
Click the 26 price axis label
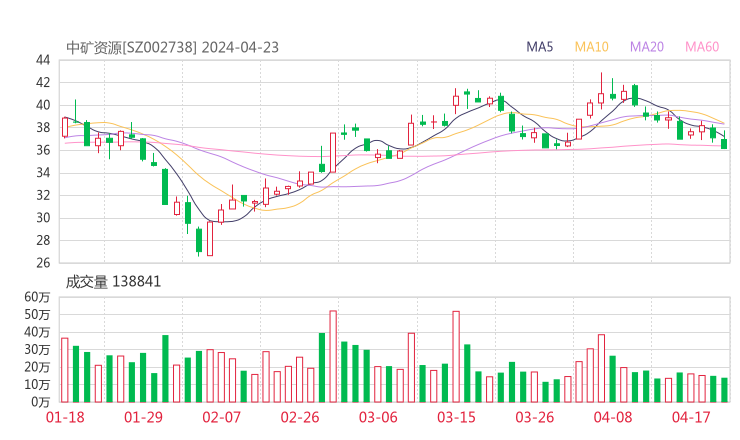[43, 262]
